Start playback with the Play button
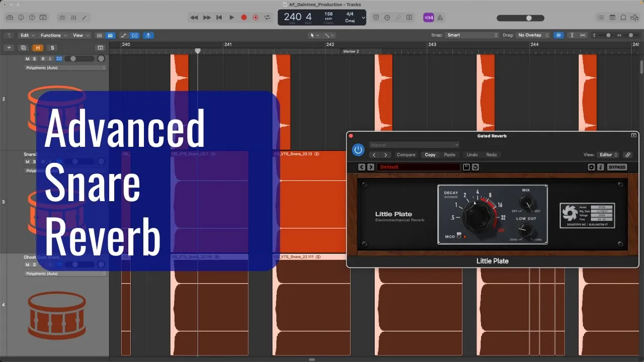Viewport: 644px width, 362px height. (231, 17)
